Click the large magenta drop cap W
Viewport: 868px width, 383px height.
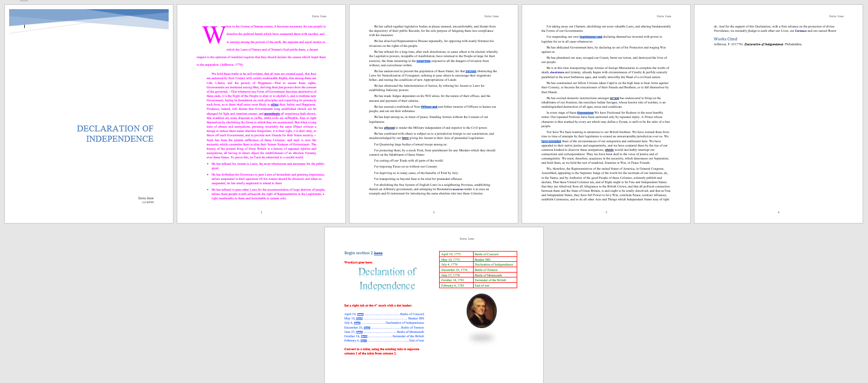click(213, 35)
